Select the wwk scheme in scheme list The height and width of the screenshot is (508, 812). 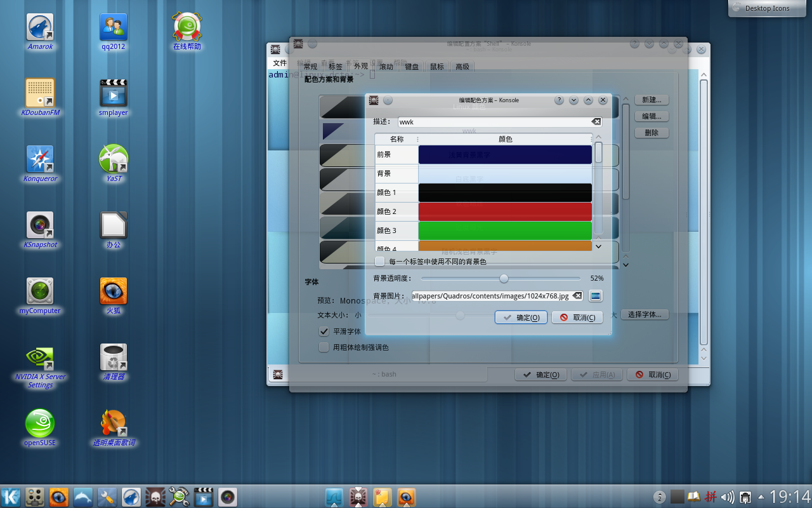pos(469,131)
